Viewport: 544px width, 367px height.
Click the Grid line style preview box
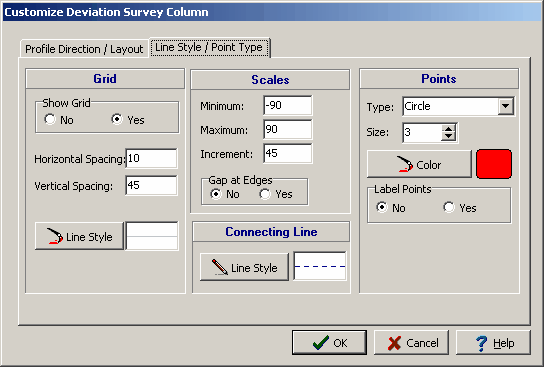click(152, 236)
